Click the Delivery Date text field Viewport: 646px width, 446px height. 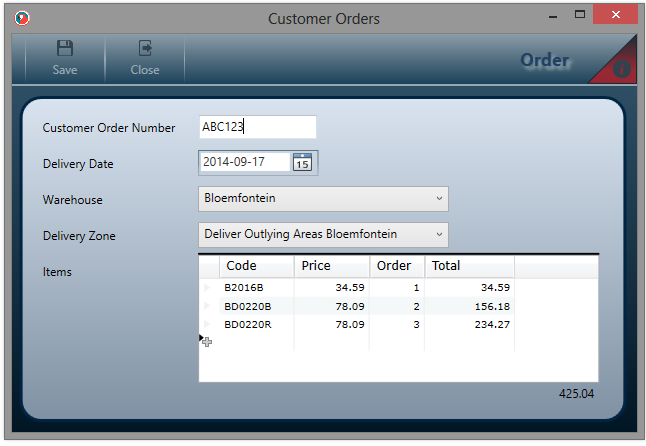click(x=244, y=162)
